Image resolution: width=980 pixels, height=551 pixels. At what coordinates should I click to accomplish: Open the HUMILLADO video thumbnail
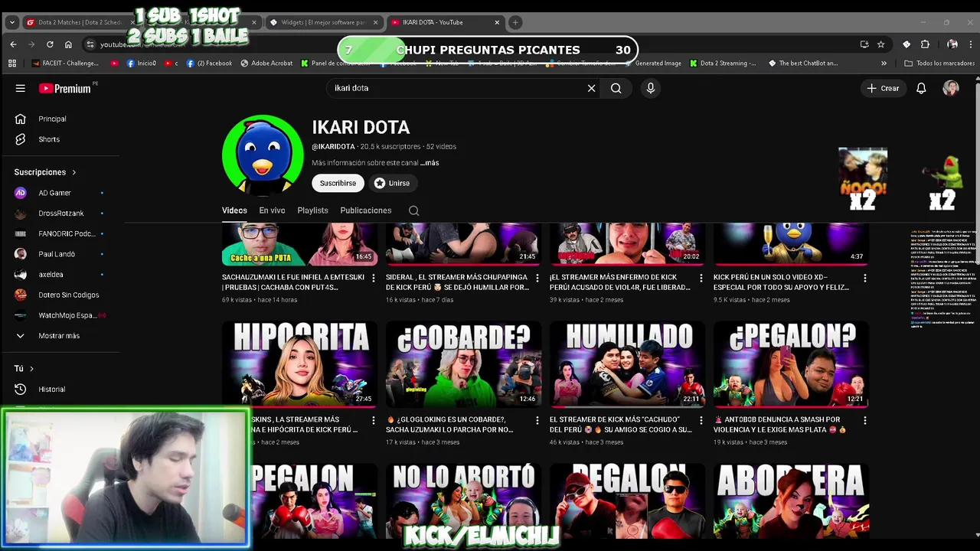[627, 364]
